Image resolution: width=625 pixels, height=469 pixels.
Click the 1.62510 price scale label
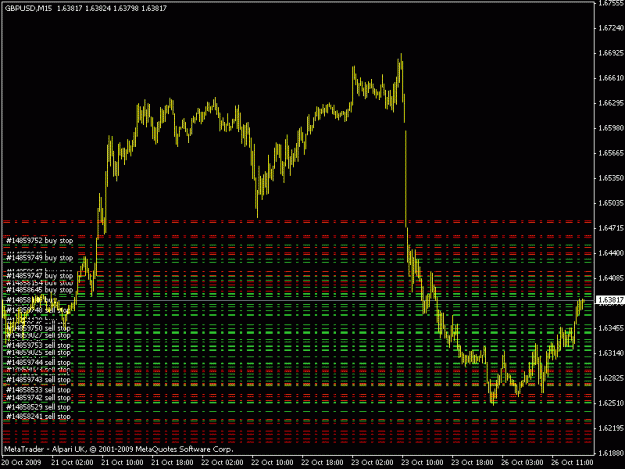click(610, 403)
